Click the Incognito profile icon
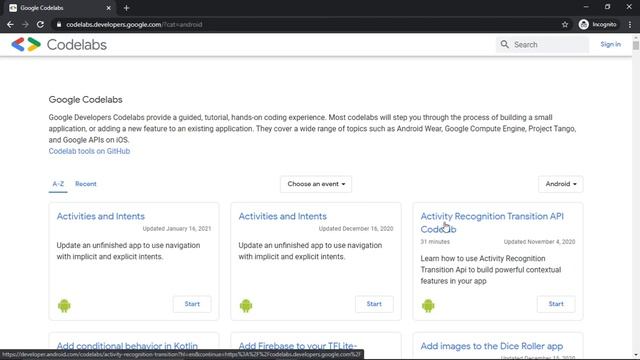 click(584, 24)
